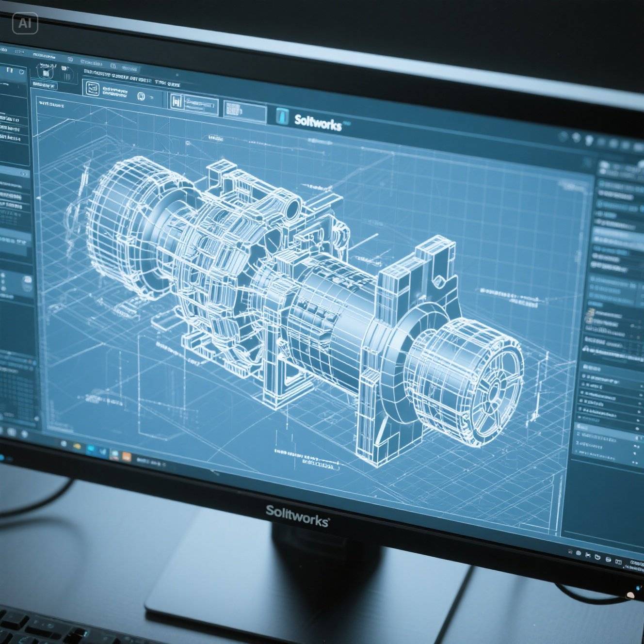Image resolution: width=644 pixels, height=644 pixels.
Task: Click the circular icon right of the maze icon
Action: click(x=141, y=96)
